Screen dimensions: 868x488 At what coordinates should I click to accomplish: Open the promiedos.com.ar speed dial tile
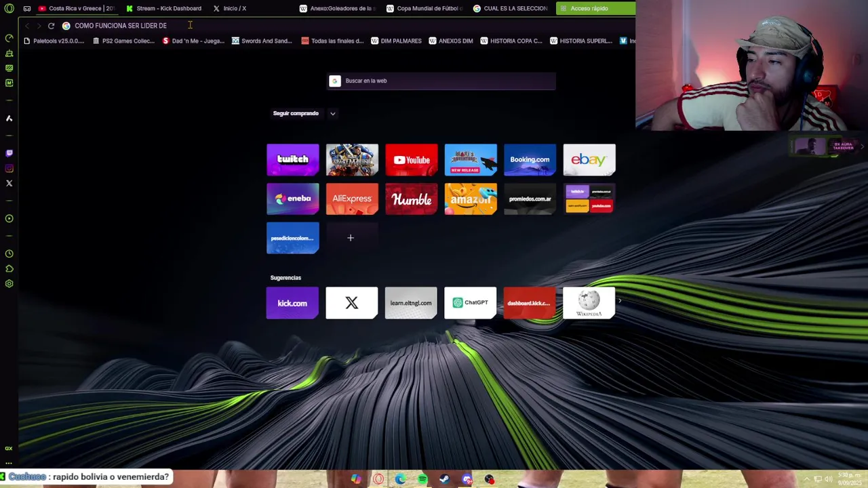[x=530, y=199]
